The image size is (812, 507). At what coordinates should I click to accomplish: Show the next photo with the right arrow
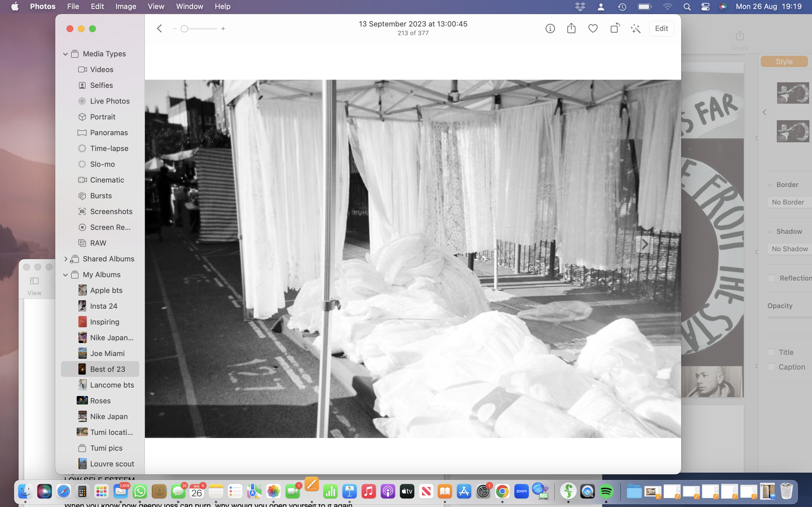coord(644,244)
